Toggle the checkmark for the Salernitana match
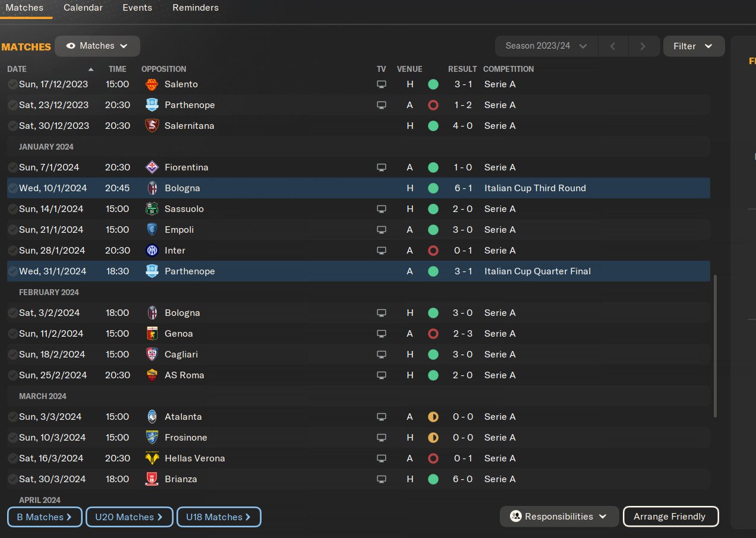 [12, 126]
